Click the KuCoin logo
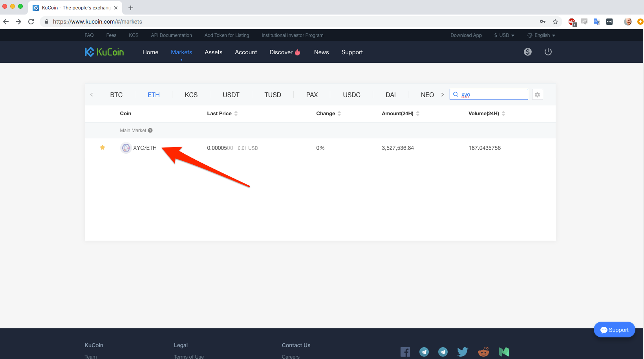Screen dimensions: 644x359 click(x=104, y=52)
